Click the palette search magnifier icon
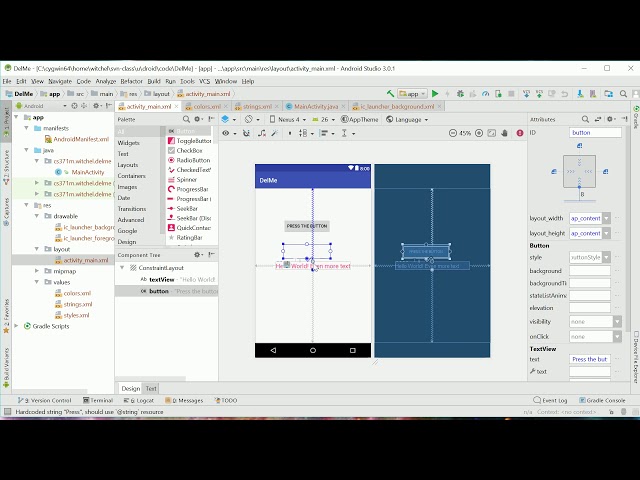Screen dimensions: 640x480 (x=186, y=119)
